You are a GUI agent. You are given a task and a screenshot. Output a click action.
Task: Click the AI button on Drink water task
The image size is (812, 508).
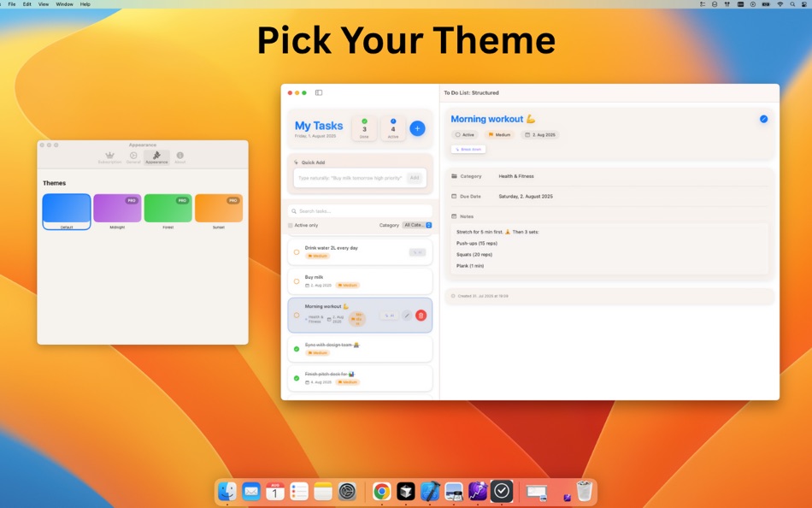tap(417, 252)
